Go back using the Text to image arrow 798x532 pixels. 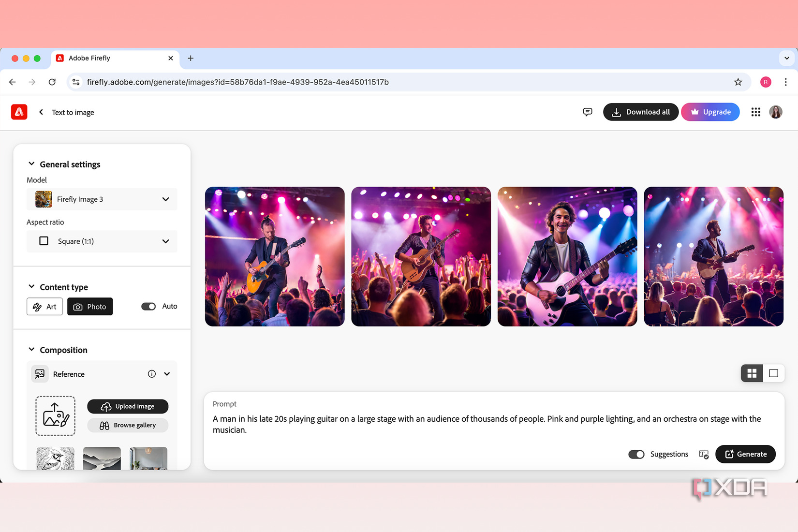[x=41, y=112]
